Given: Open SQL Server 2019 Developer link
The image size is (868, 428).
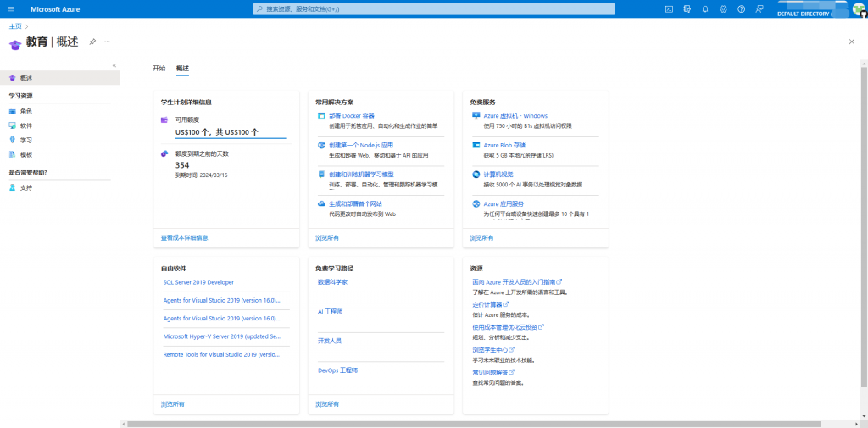Looking at the screenshot, I should pos(198,282).
